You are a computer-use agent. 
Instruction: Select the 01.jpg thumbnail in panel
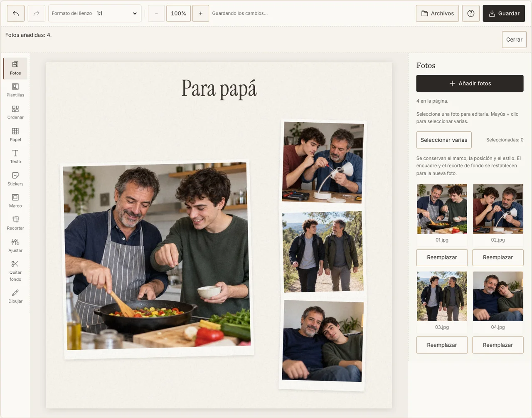point(442,209)
